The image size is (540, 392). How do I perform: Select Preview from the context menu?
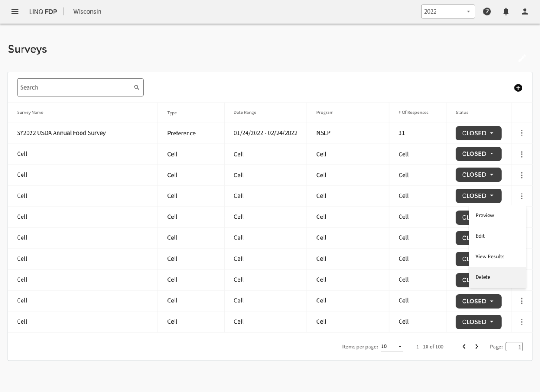click(485, 216)
